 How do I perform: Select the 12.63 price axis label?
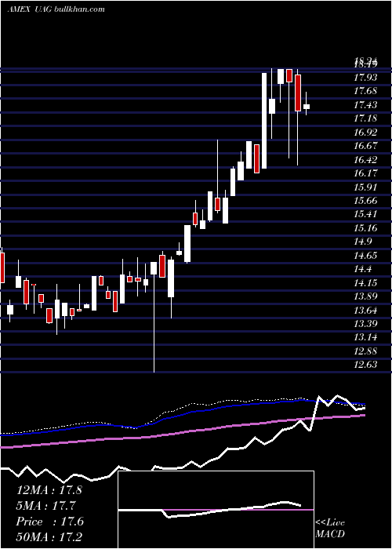coord(365,365)
